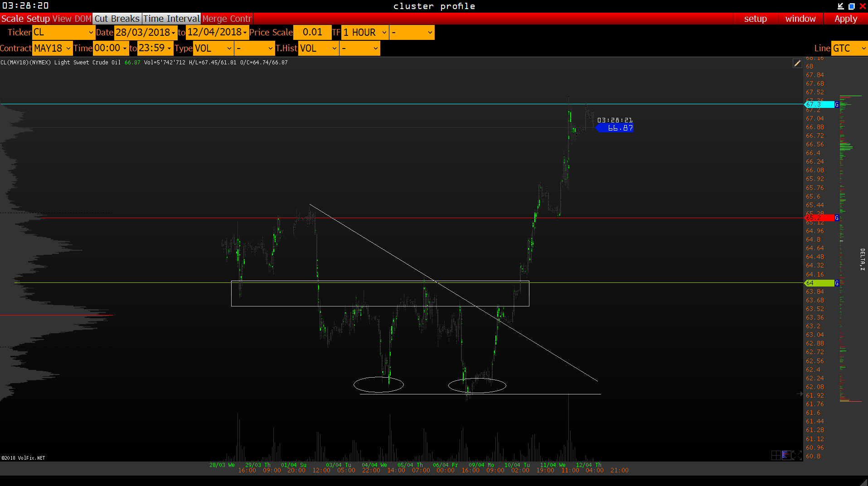Select the red 65.2 price level tag
The height and width of the screenshot is (486, 868).
click(819, 218)
